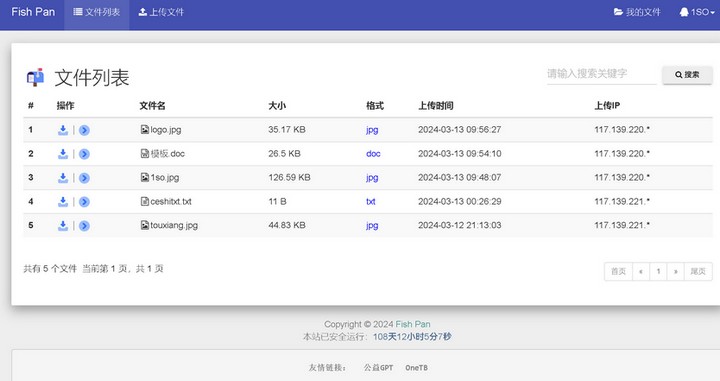Click the 1so.jpg file name
This screenshot has width=720, height=381.
(x=165, y=178)
